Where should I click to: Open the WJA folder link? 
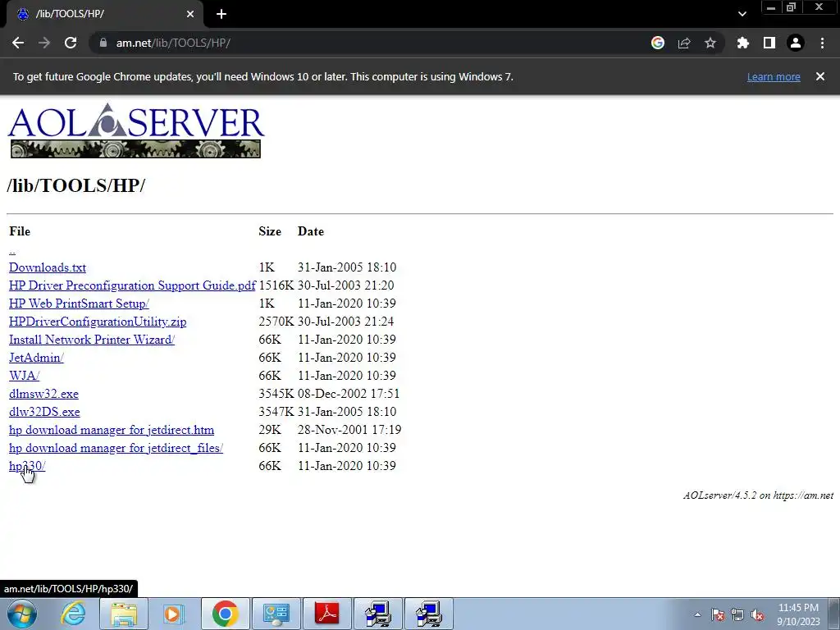[24, 376]
